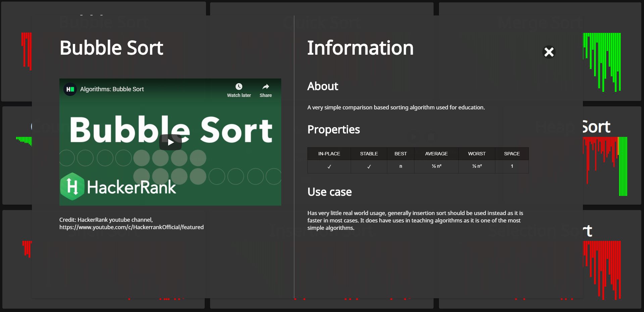
Task: Click the 'n' value under BEST
Action: click(401, 166)
